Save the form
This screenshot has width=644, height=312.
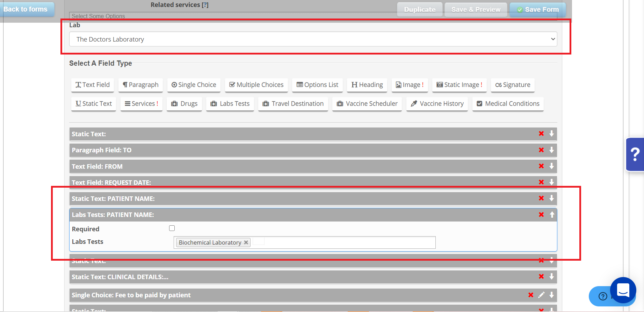(538, 9)
